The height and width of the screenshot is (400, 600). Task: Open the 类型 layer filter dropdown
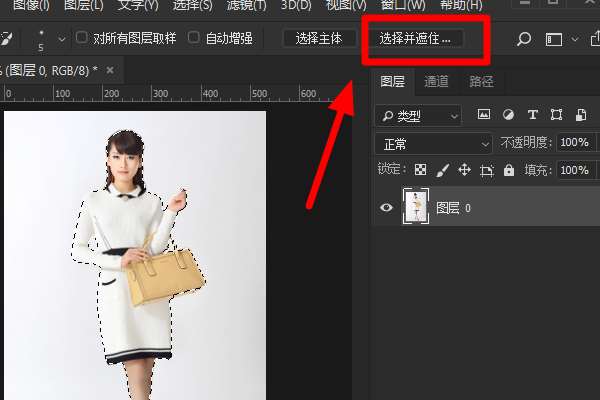pyautogui.click(x=419, y=115)
